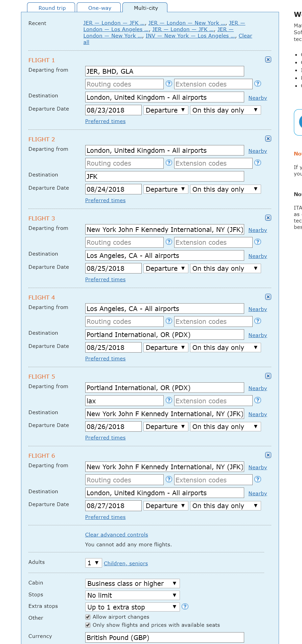
Task: Open the Stops No limit dropdown
Action: pyautogui.click(x=132, y=595)
